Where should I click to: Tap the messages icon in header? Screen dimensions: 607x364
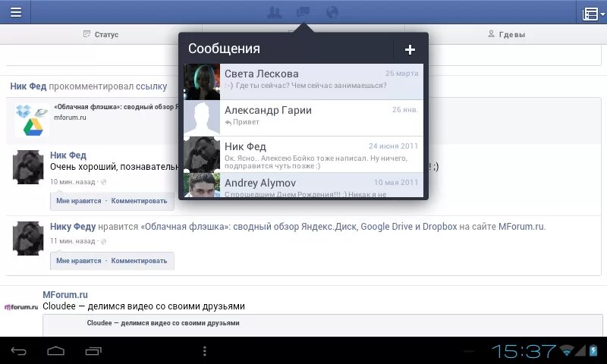(x=303, y=12)
